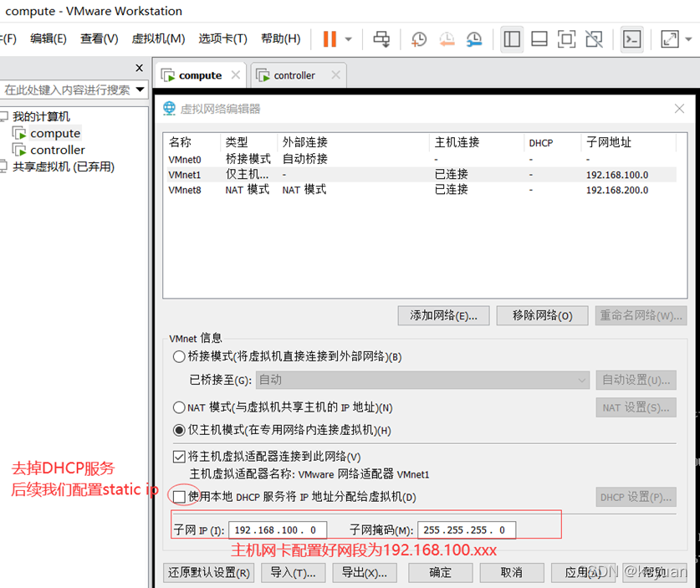Viewport: 700px width, 588px height.
Task: Click the revert to snapshot icon
Action: click(447, 38)
